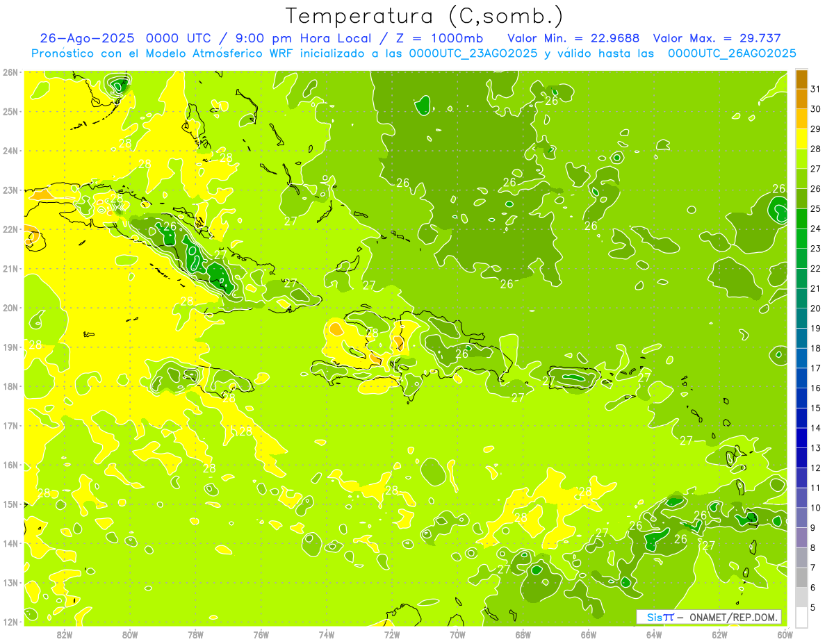
Task: Click the color bar label '5'
Action: click(x=813, y=607)
